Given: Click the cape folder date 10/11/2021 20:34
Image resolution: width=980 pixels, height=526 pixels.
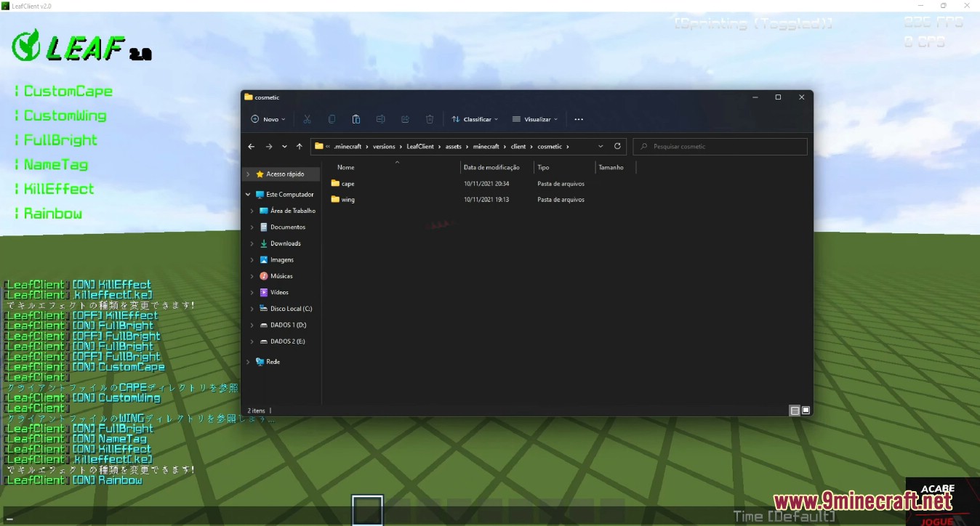Looking at the screenshot, I should [486, 184].
